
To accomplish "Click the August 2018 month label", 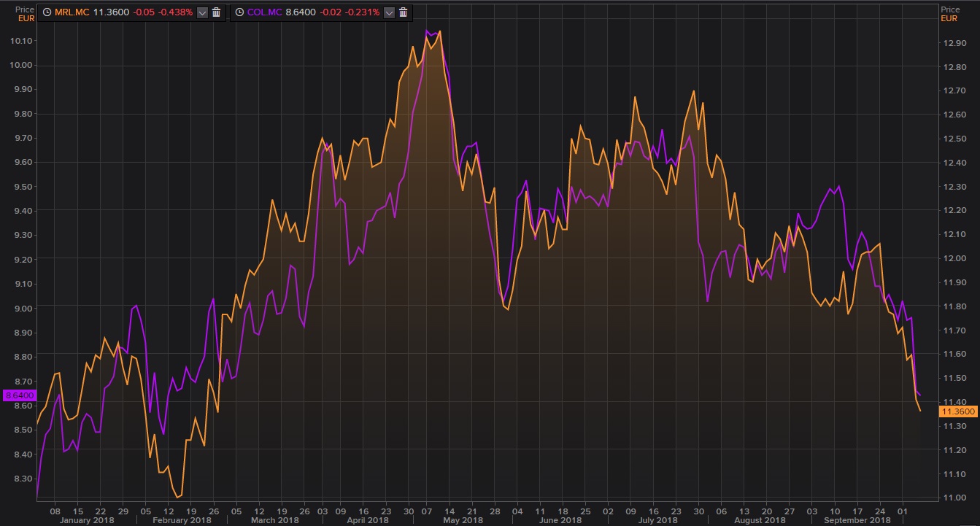I will pyautogui.click(x=760, y=520).
